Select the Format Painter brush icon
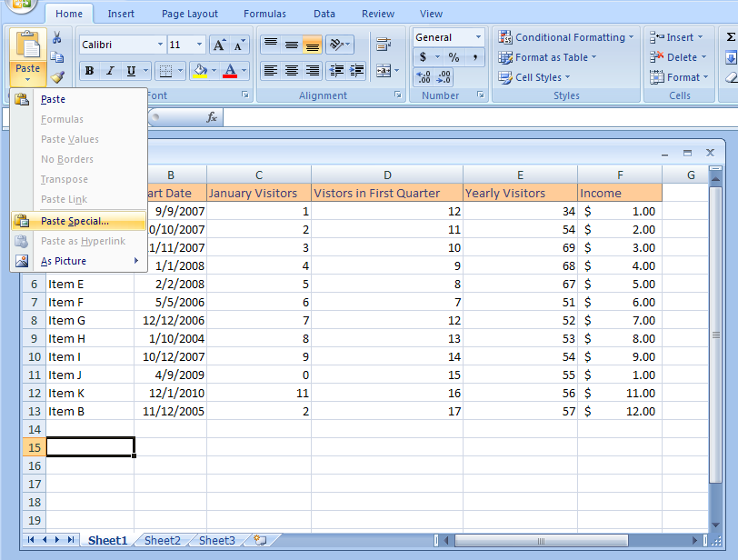 [57, 76]
